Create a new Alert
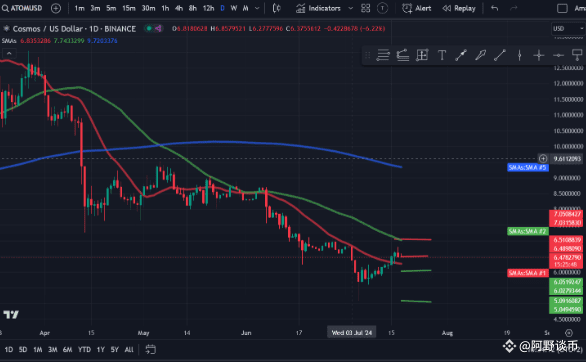This screenshot has width=586, height=362. tap(416, 8)
